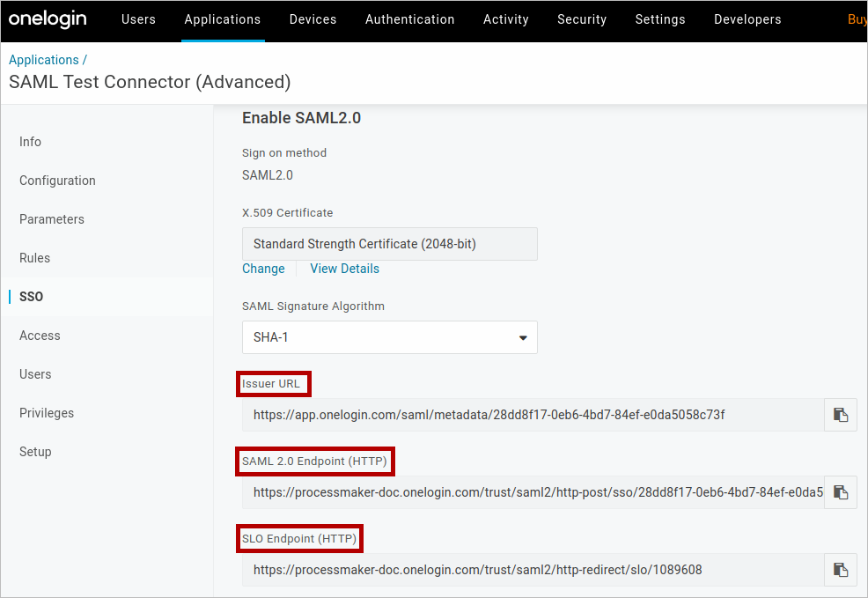Screen dimensions: 868x598
Task: Open the Activity menu
Action: (506, 19)
